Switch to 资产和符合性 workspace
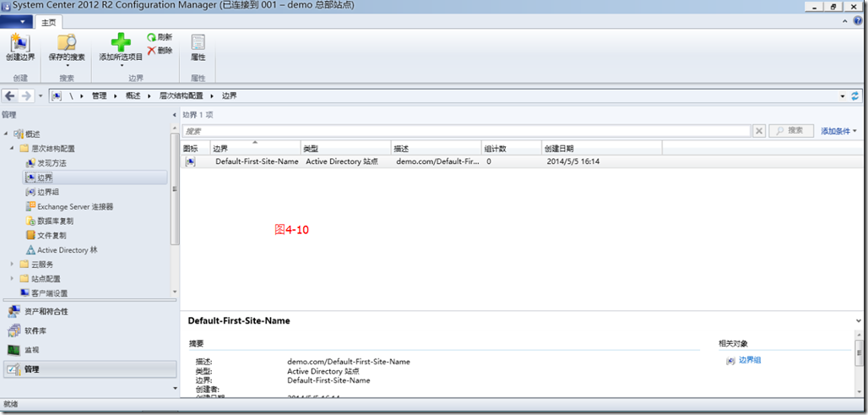Image resolution: width=868 pixels, height=415 pixels. (x=90, y=312)
